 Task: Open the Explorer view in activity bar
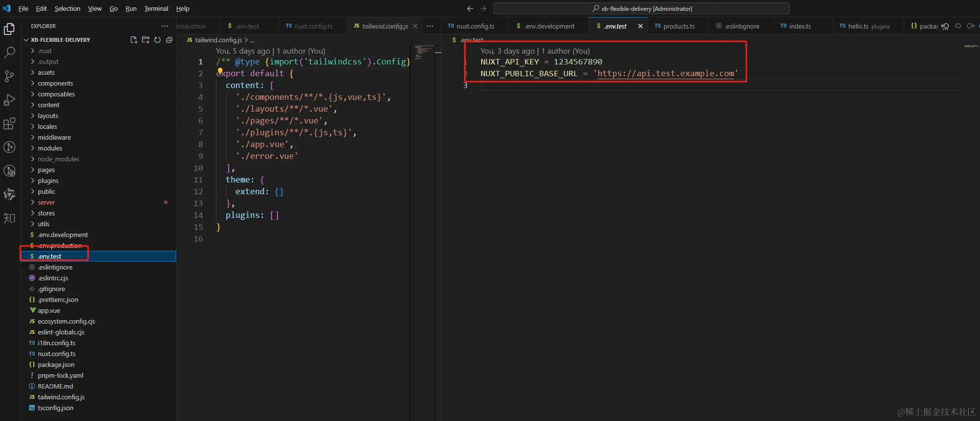pyautogui.click(x=9, y=30)
